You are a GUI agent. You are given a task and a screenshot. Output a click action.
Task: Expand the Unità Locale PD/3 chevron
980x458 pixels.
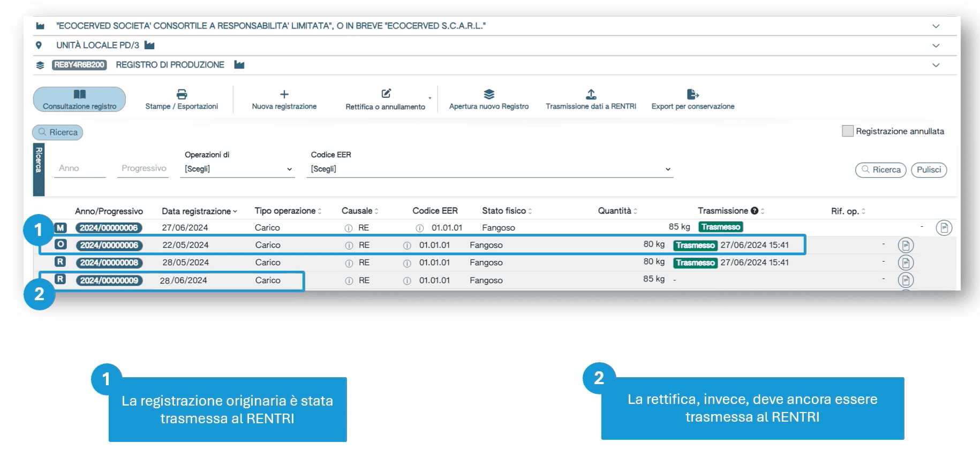click(x=936, y=45)
